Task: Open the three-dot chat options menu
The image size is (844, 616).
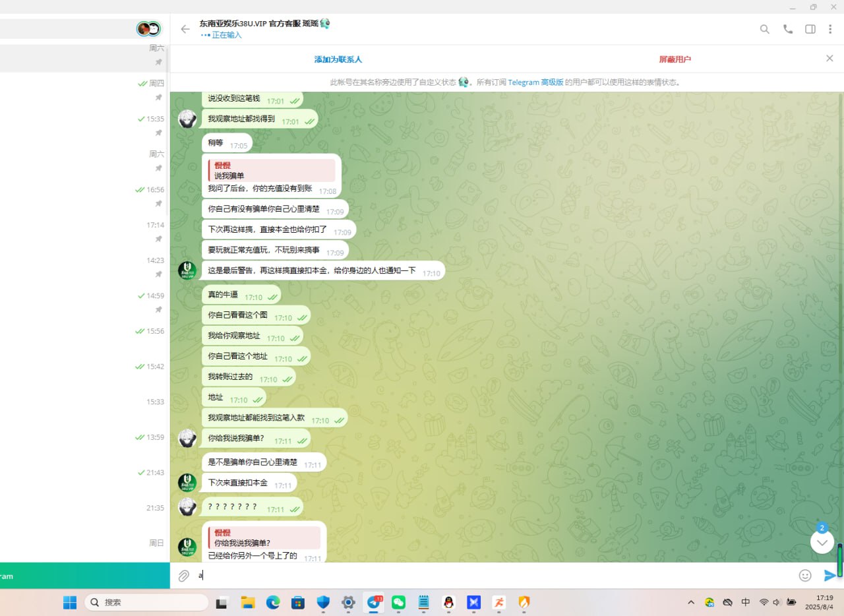Action: coord(830,29)
